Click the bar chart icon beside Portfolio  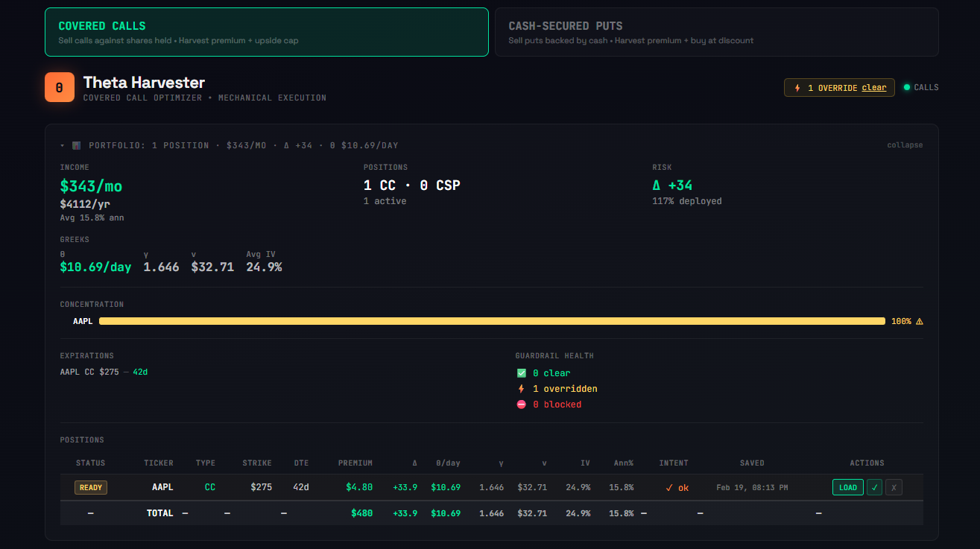pyautogui.click(x=76, y=145)
